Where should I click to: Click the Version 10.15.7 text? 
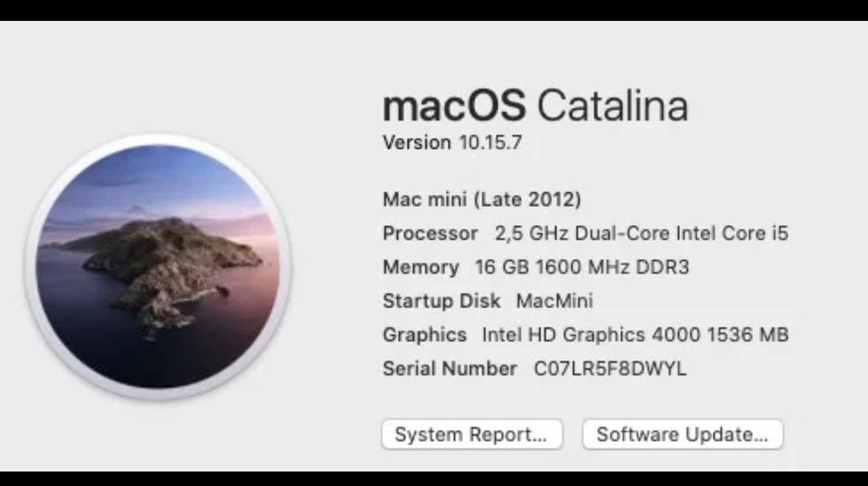[452, 143]
